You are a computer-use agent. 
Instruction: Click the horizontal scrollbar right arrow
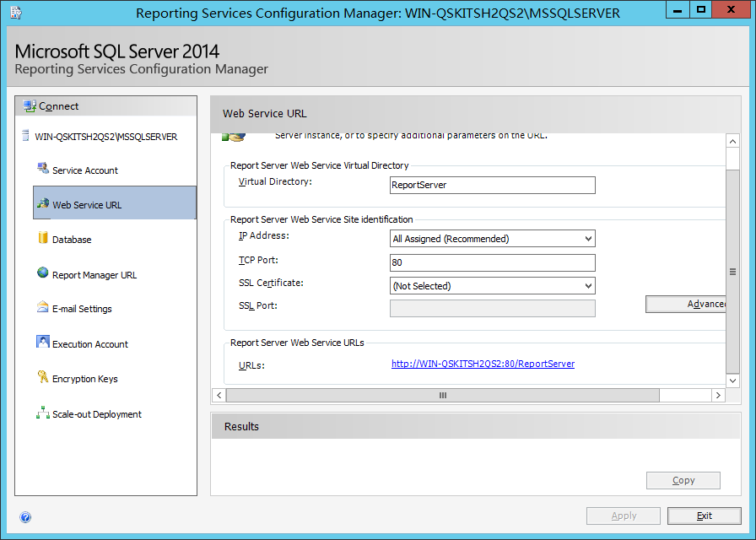718,396
